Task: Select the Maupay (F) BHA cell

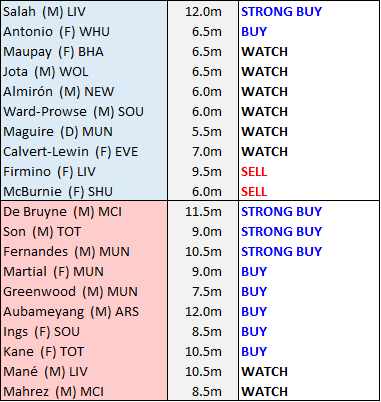Action: [x=84, y=52]
